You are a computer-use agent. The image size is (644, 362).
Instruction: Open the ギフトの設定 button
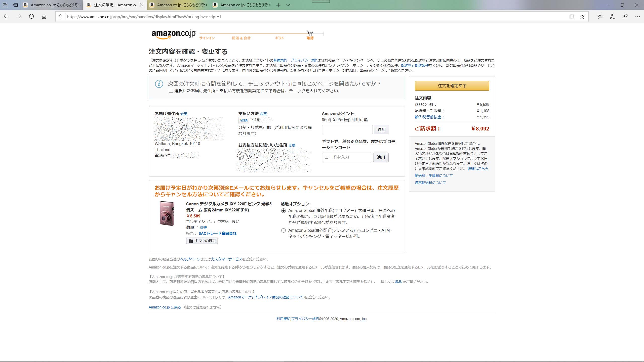(202, 241)
